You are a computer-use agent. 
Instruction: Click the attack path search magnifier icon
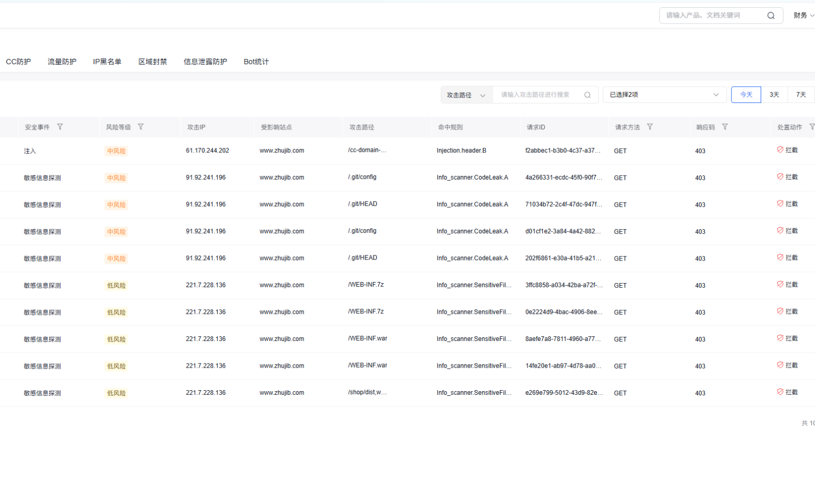[588, 95]
